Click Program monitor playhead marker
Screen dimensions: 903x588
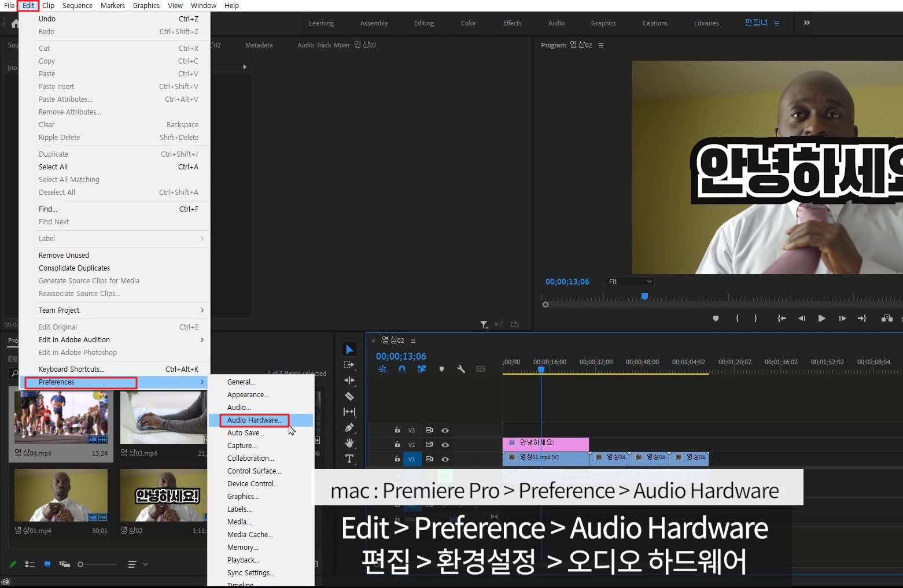(x=644, y=297)
